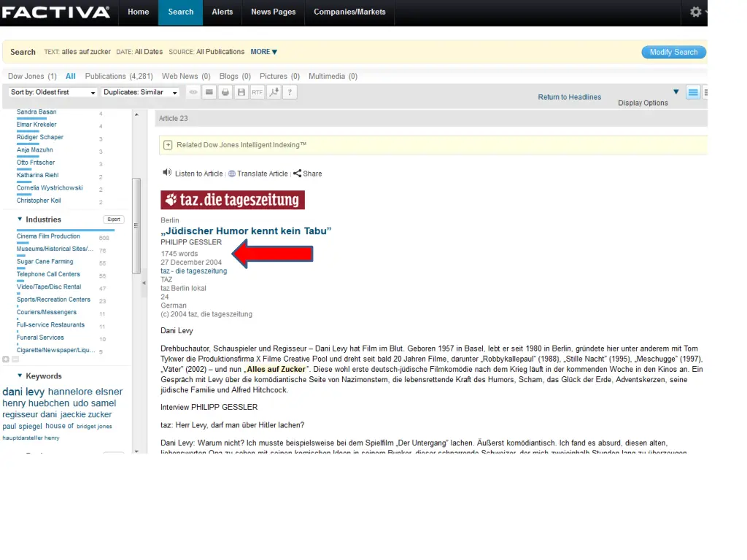Filter by author Cornelia Wystrichowski

pyautogui.click(x=50, y=187)
